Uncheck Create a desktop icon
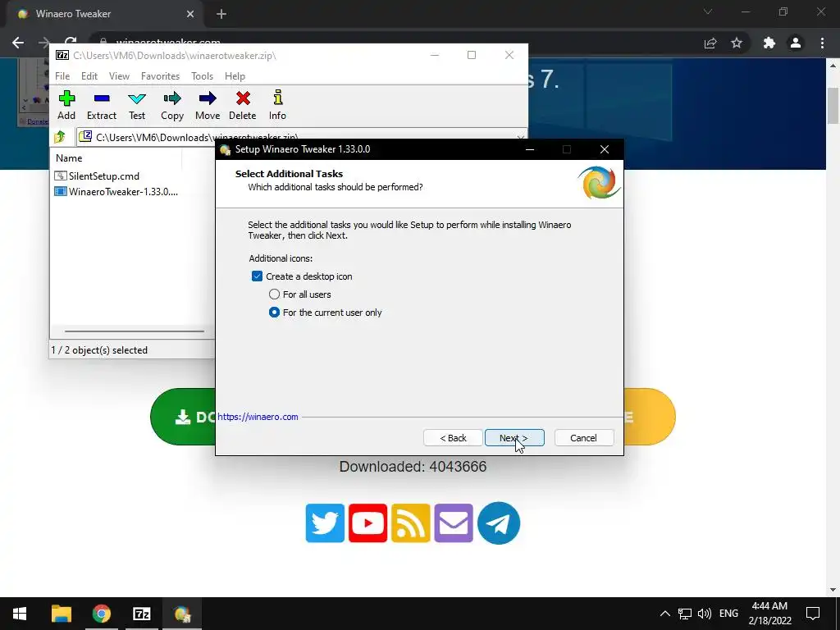The image size is (840, 630). click(x=257, y=276)
